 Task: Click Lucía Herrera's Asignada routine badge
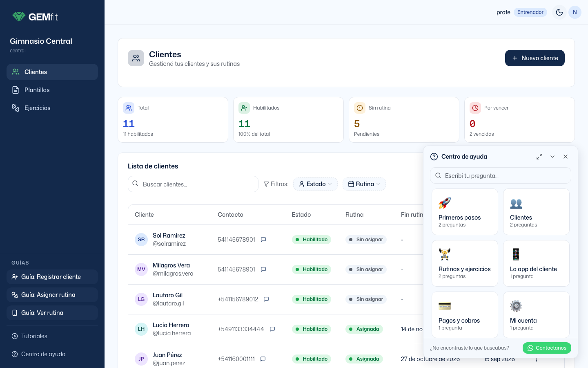click(x=364, y=329)
